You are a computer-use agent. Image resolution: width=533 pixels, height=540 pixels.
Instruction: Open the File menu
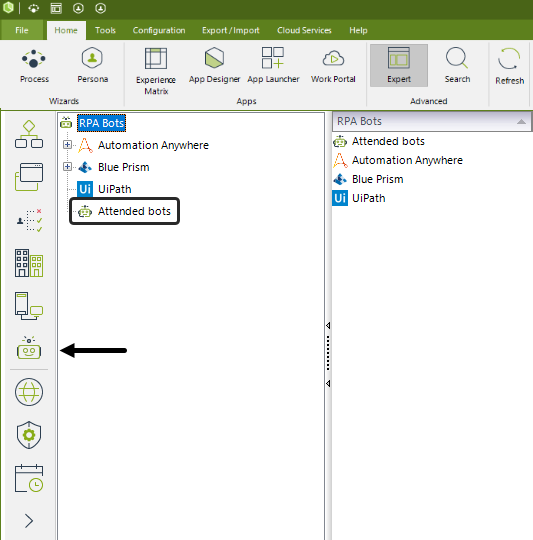[22, 30]
